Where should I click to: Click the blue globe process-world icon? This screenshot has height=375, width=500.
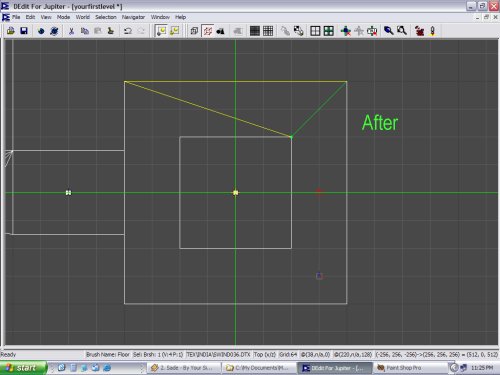54,31
